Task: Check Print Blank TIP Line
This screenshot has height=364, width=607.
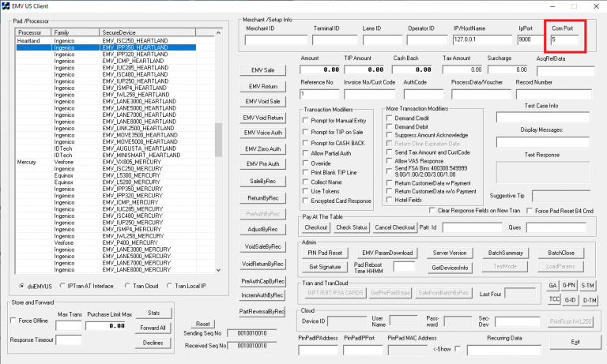Action: coord(305,172)
